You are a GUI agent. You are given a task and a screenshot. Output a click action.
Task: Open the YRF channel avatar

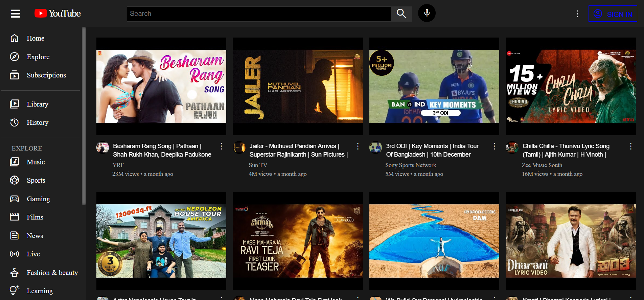(x=103, y=147)
